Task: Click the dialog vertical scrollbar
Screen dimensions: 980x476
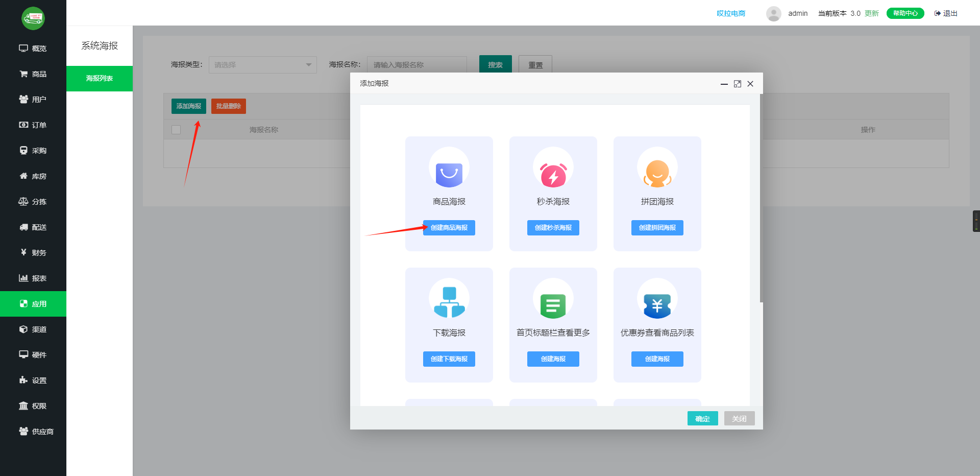Action: pos(761,198)
